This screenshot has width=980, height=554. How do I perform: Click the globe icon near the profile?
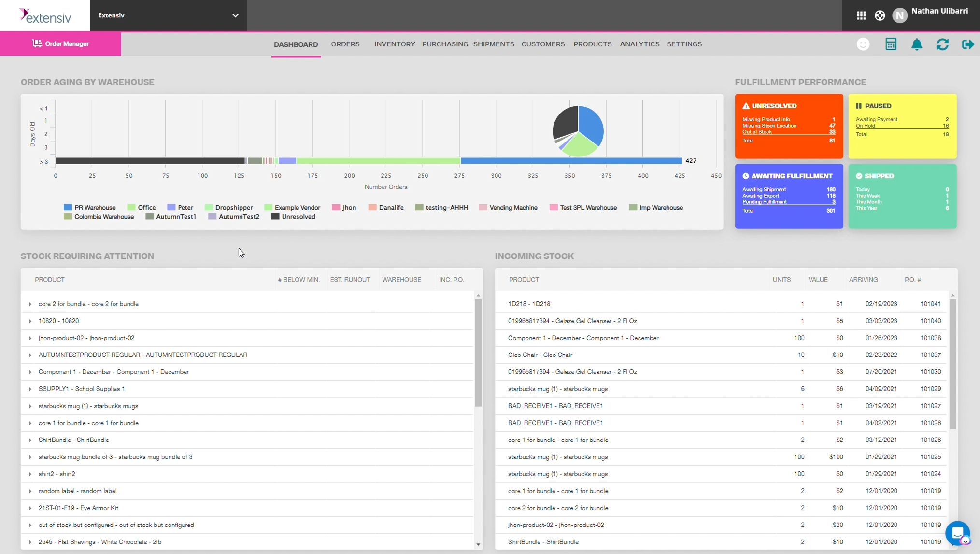(x=880, y=15)
